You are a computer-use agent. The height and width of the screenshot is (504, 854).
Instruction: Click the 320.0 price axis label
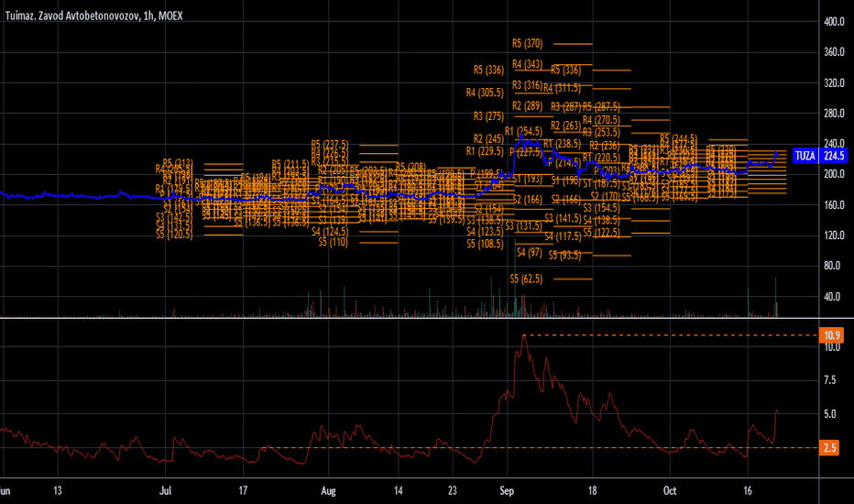click(x=834, y=82)
